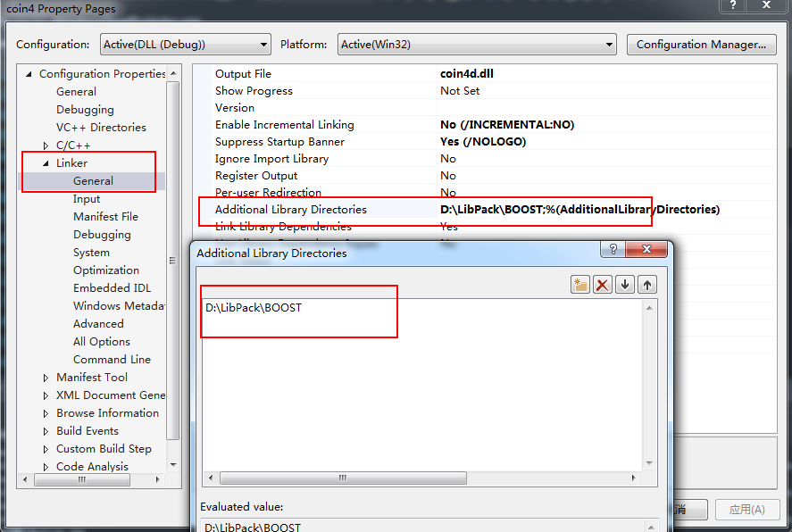This screenshot has width=792, height=532.
Task: Expand the C/C++ tree node
Action: coord(46,145)
